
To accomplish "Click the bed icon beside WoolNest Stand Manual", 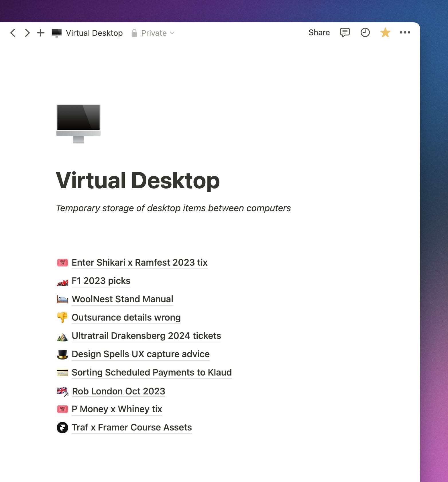I will click(62, 299).
